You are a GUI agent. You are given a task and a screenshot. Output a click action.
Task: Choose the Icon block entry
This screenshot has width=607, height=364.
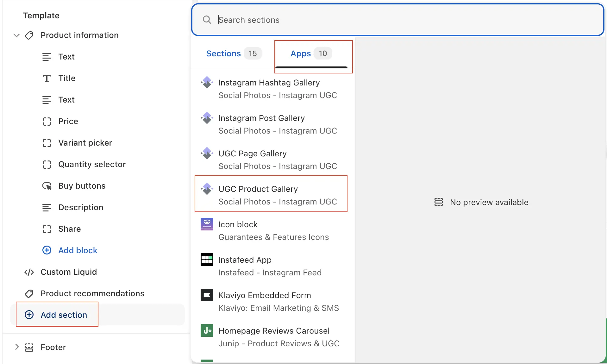pos(272,231)
